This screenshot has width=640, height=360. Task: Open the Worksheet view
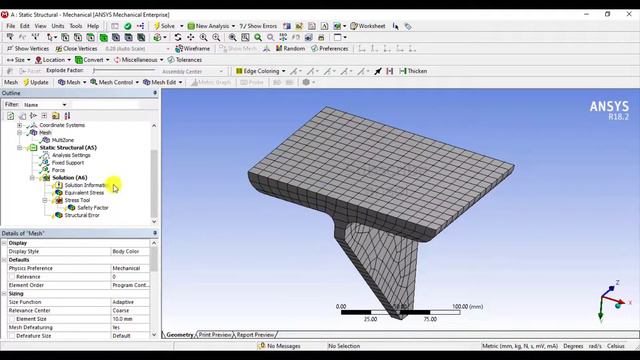(368, 26)
